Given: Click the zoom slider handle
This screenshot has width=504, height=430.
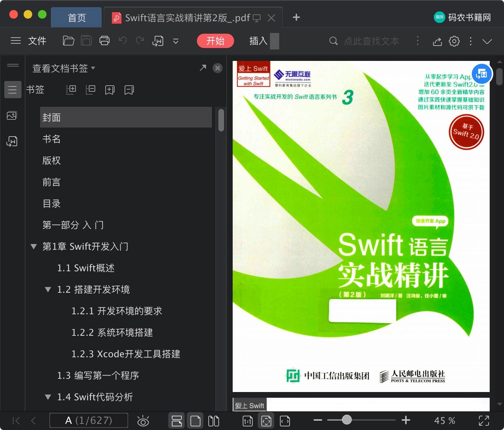Looking at the screenshot, I should point(346,420).
